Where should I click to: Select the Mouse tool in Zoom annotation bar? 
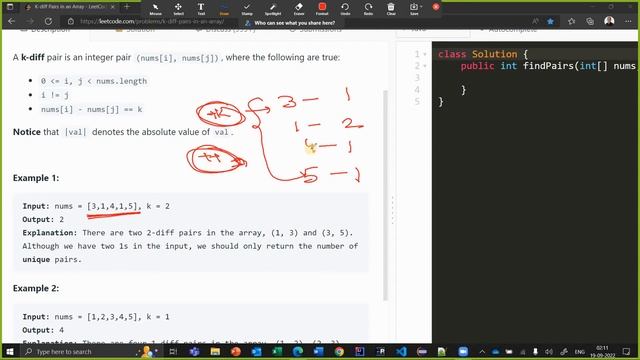[x=156, y=9]
